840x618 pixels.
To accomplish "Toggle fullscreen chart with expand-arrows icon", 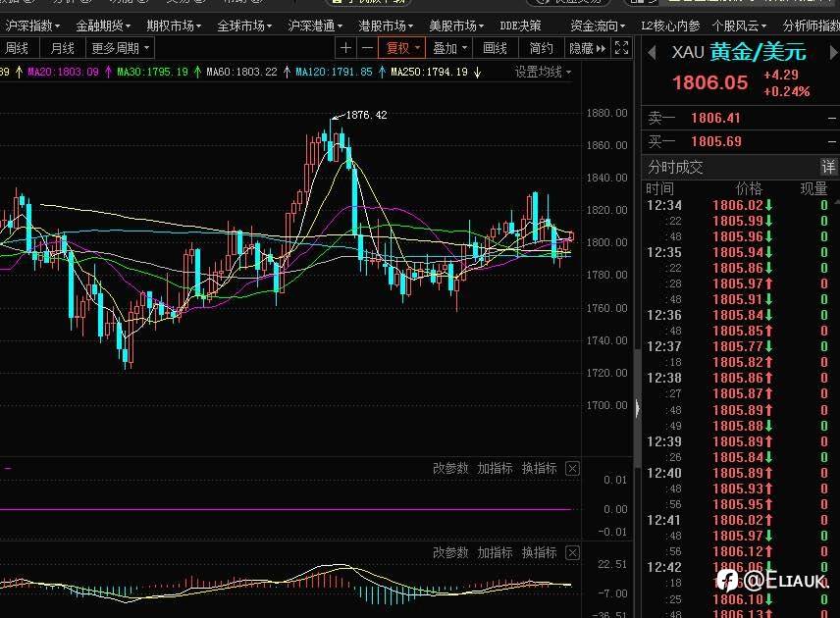I will pos(621,48).
